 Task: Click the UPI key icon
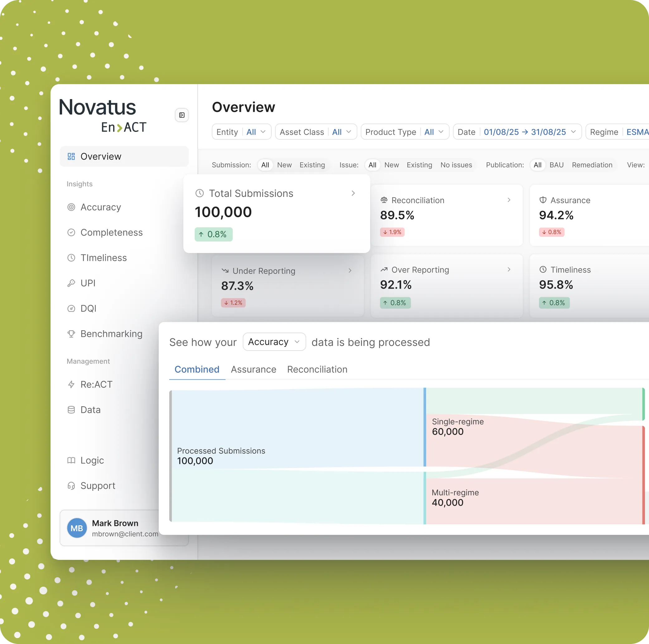71,283
